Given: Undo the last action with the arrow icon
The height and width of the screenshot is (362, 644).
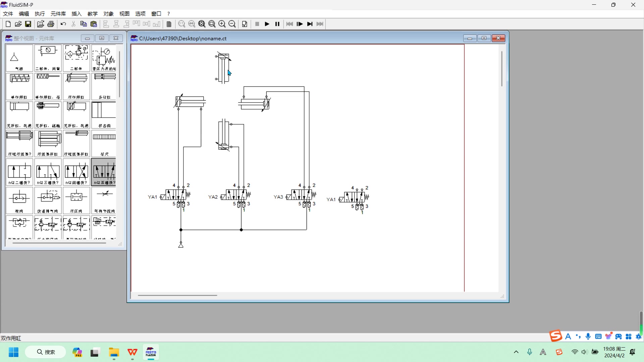Looking at the screenshot, I should click(63, 24).
